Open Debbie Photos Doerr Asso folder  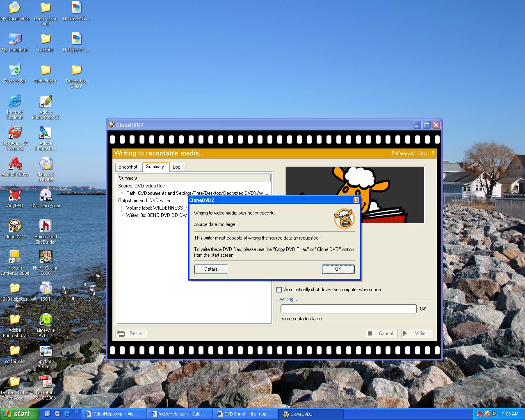(x=15, y=388)
